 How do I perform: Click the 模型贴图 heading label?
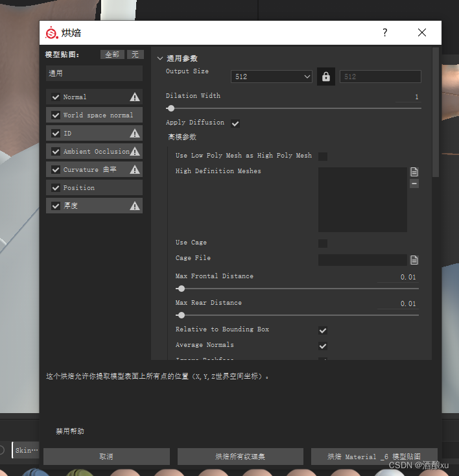coord(62,54)
